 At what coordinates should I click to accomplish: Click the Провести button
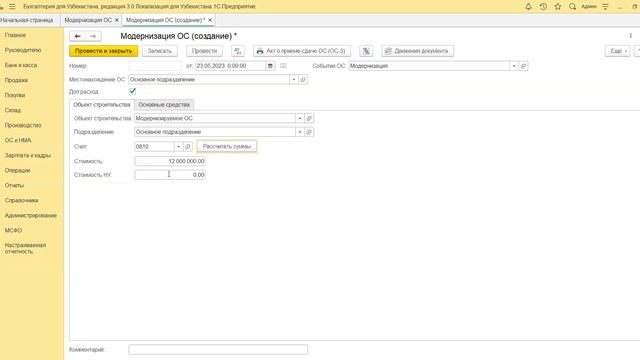(x=204, y=51)
